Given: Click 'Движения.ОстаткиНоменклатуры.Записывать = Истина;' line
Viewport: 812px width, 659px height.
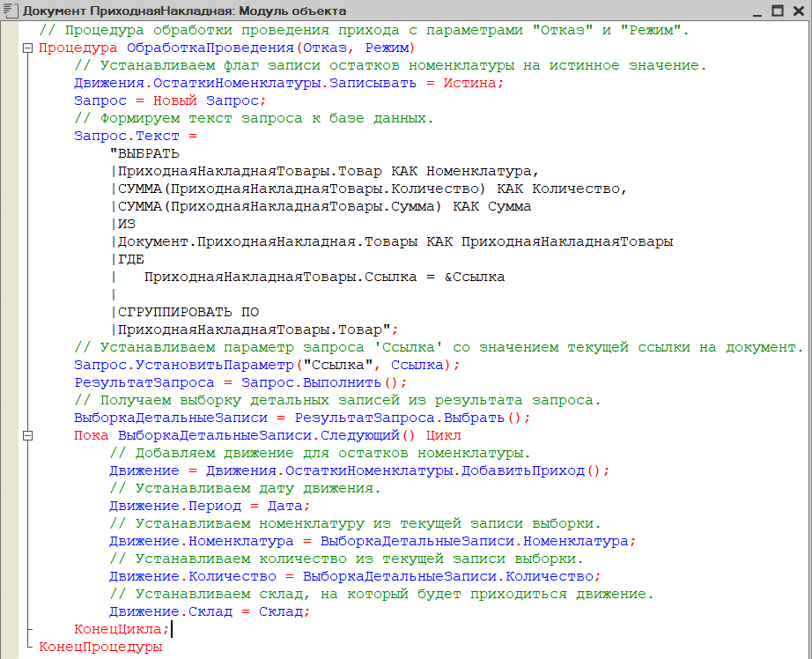Looking at the screenshot, I should [x=289, y=84].
